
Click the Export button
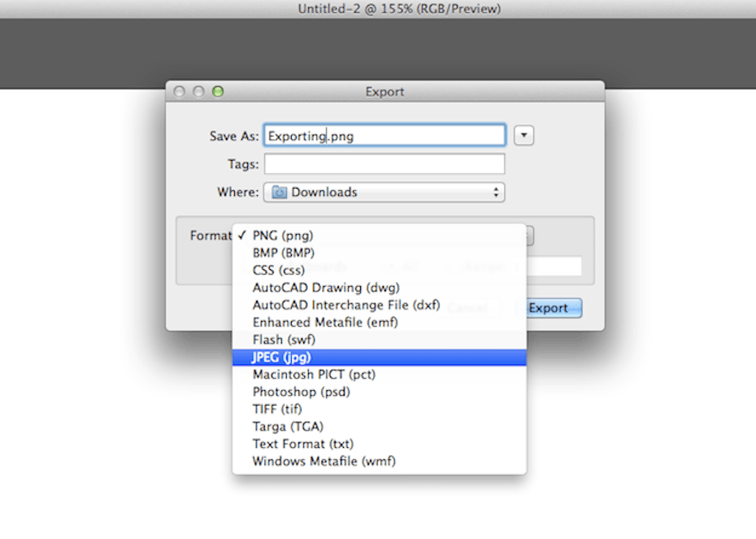pyautogui.click(x=548, y=308)
